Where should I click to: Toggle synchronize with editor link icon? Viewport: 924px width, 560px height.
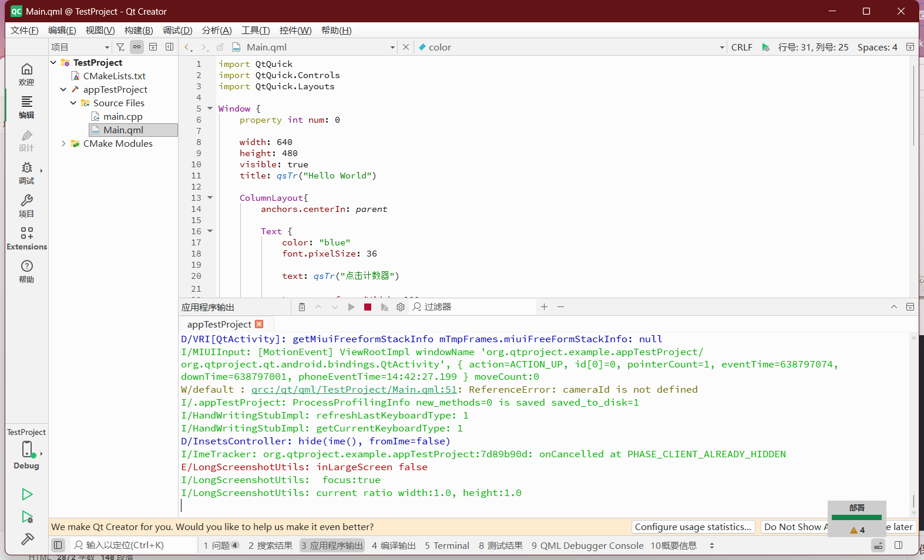click(137, 47)
